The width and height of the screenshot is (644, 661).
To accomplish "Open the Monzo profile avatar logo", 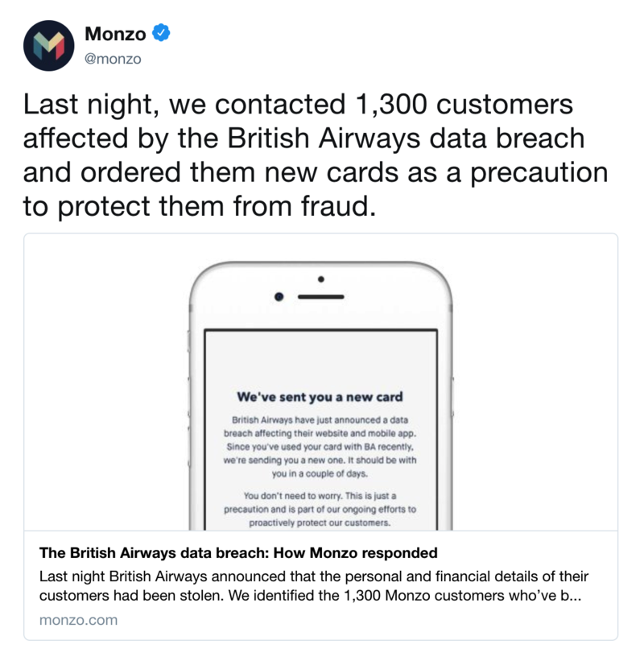I will [49, 46].
